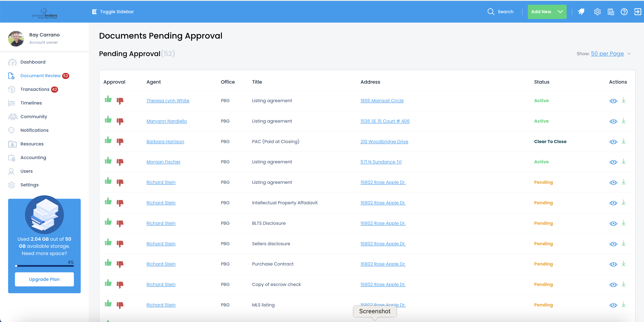The image size is (644, 322).
Task: Open Settings in sidebar
Action: click(x=29, y=185)
